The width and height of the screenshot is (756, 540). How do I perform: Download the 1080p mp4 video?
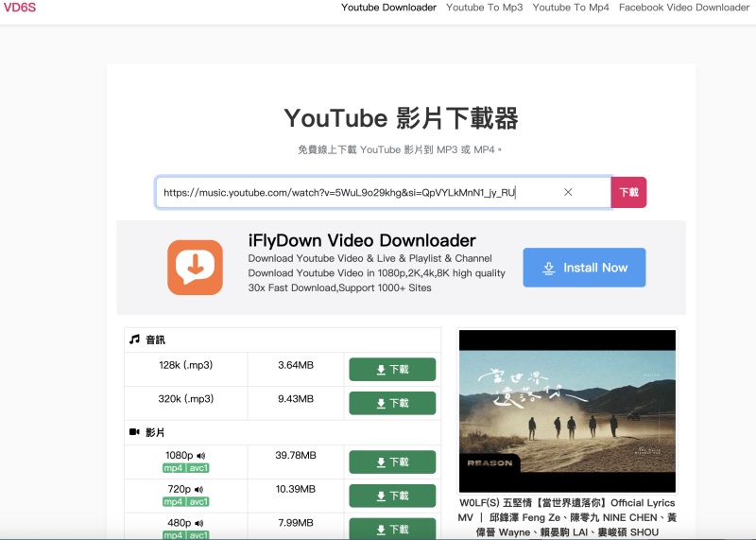pyautogui.click(x=392, y=462)
